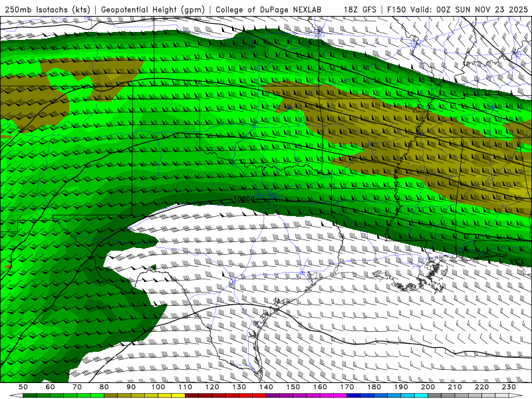Image resolution: width=532 pixels, height=399 pixels.
Task: Click the 10800 height contour label
Action: coord(244,199)
